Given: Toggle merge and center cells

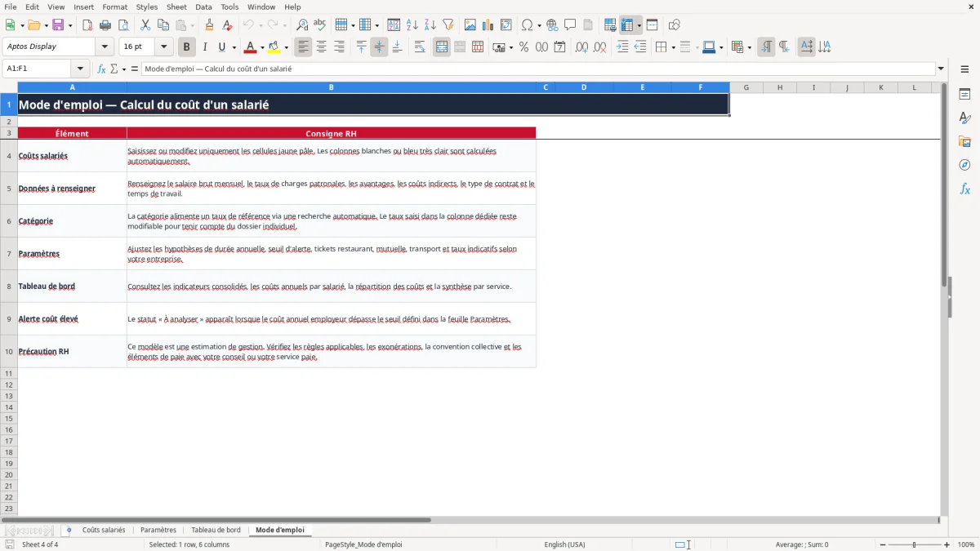Looking at the screenshot, I should click(442, 47).
